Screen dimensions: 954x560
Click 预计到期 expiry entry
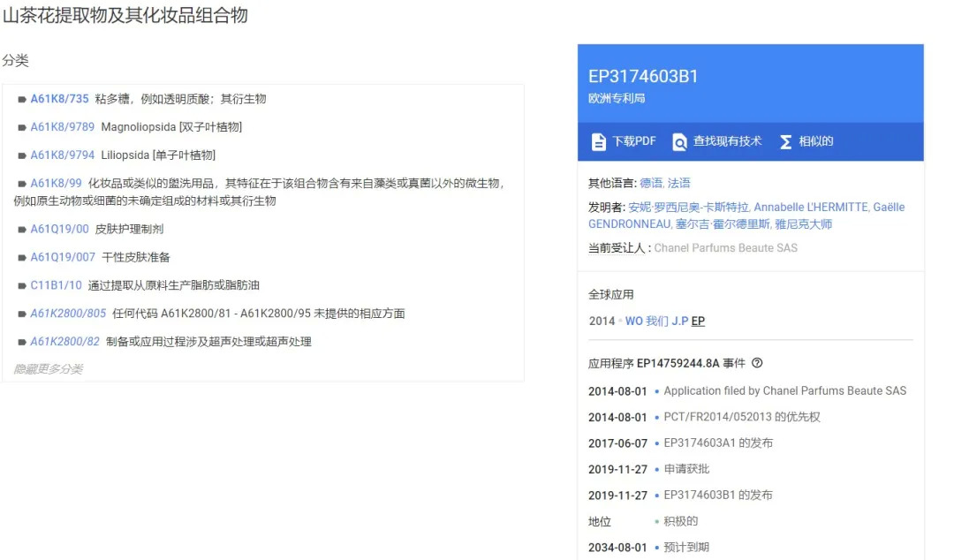tap(686, 548)
